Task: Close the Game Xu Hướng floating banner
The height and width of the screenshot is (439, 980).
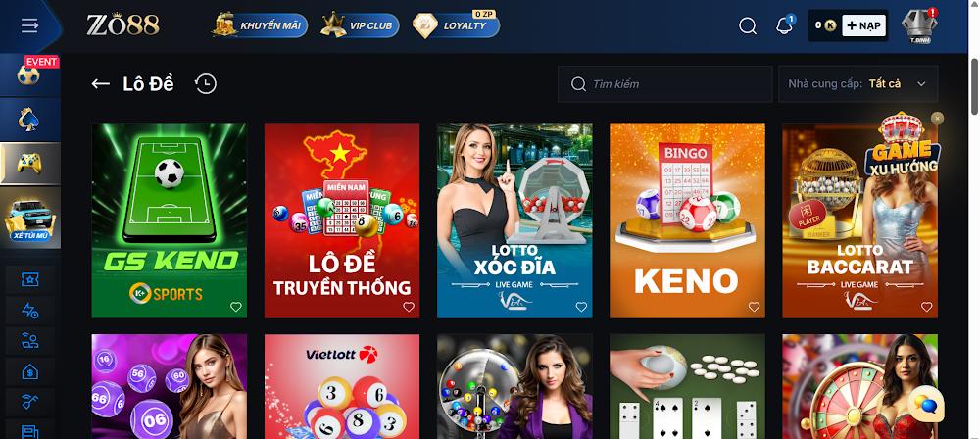Action: (936, 119)
